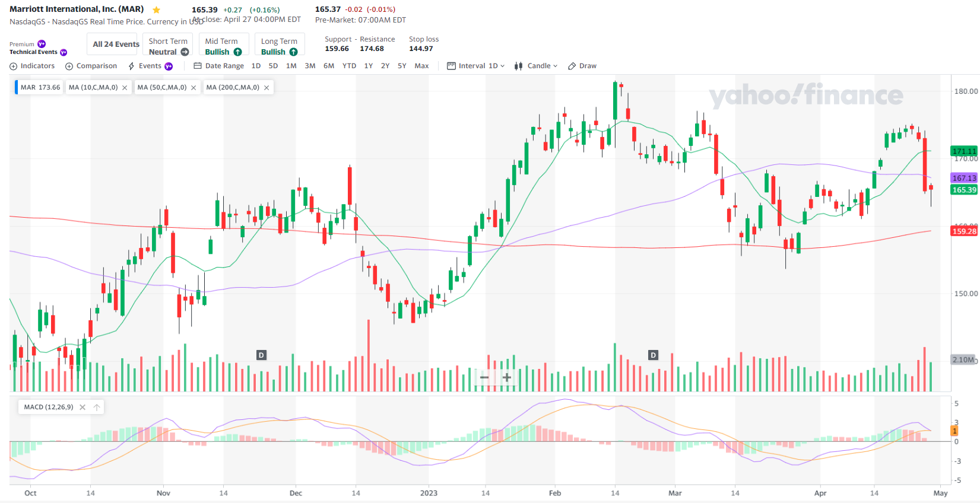Select the MA (10,C,MA,0) legend label
The image size is (980, 503).
point(93,88)
